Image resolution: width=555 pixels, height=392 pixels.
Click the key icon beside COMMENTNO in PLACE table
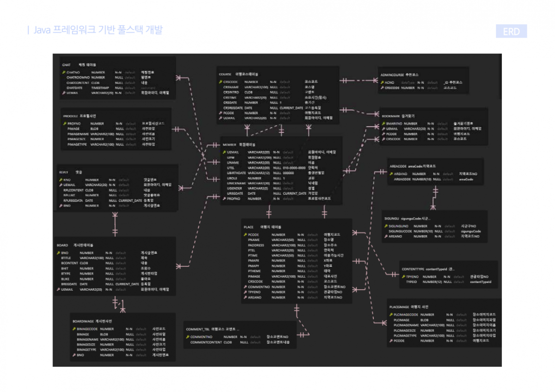[245, 287]
